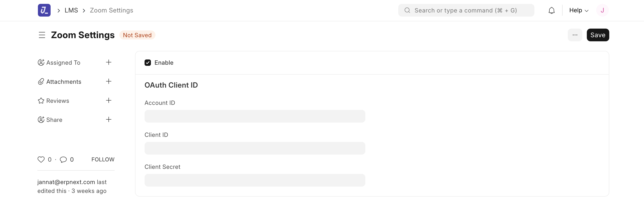644x202 pixels.
Task: Click the Zoom Settings breadcrumb
Action: [x=111, y=10]
